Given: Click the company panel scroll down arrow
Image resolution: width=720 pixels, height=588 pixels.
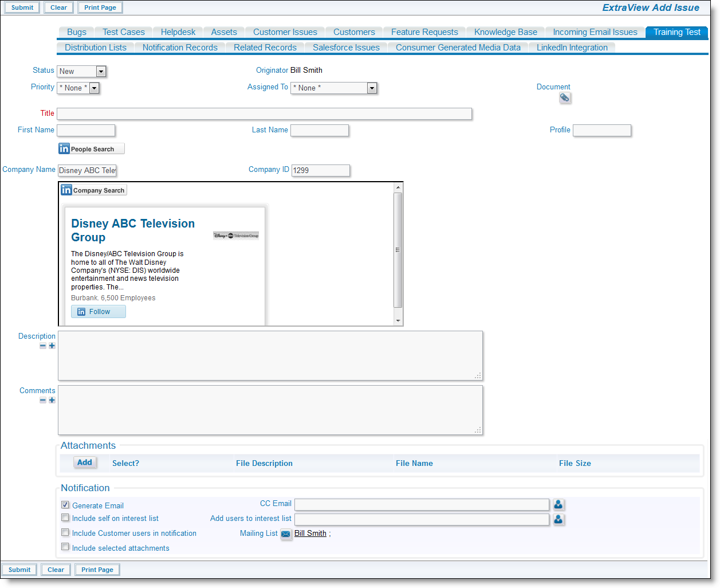Looking at the screenshot, I should (398, 321).
